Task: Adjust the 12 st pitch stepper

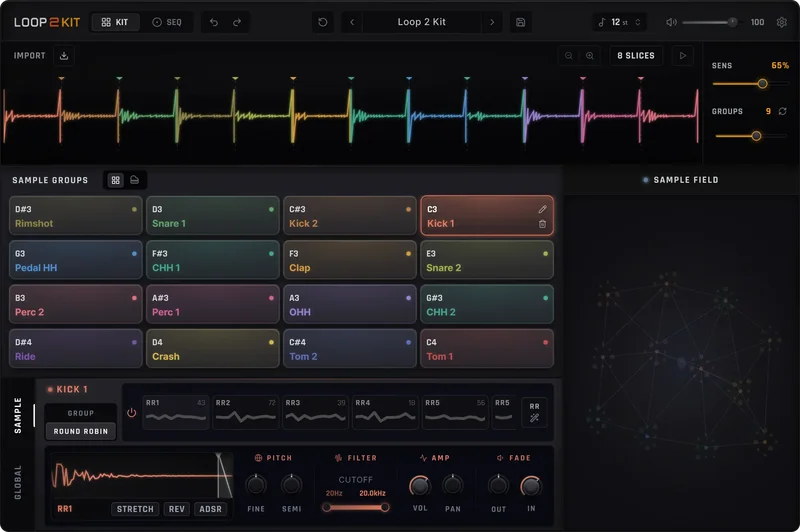Action: 619,22
